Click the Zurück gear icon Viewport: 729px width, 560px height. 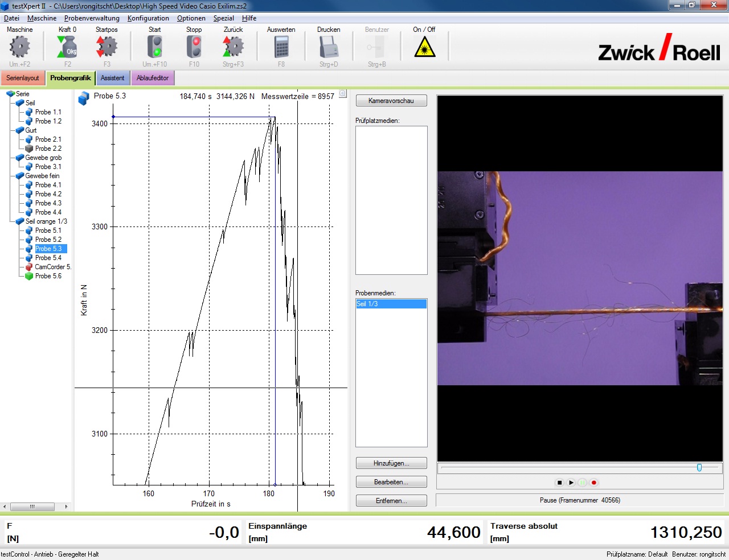pos(233,47)
